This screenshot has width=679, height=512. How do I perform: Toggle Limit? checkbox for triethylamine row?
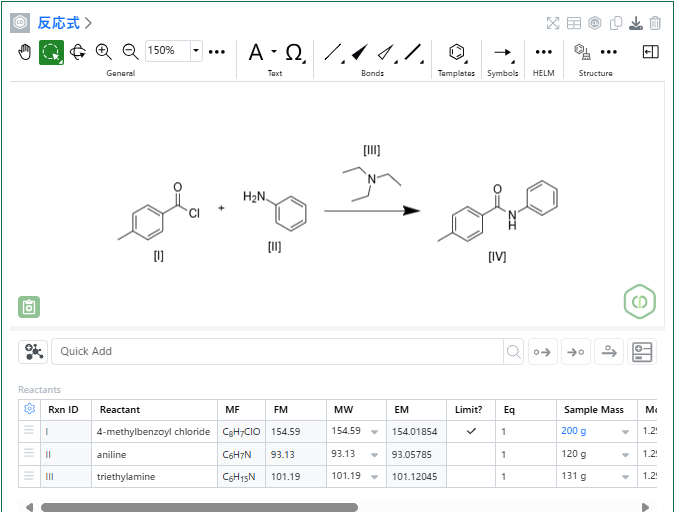(472, 477)
